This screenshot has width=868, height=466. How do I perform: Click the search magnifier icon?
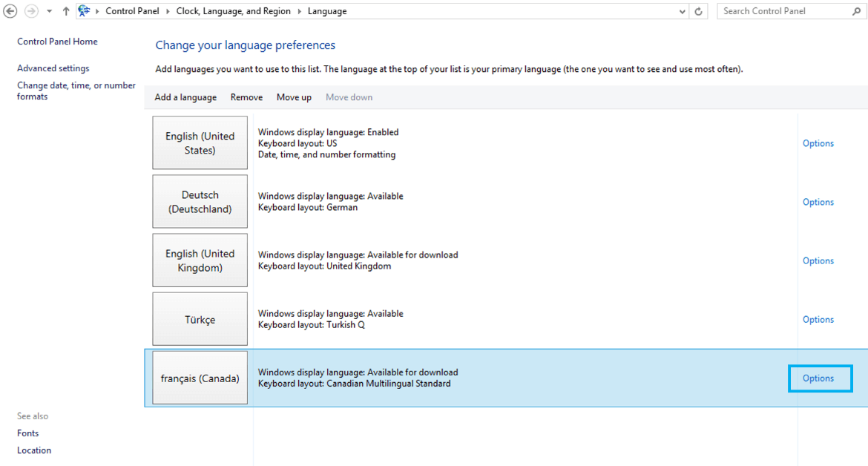[856, 11]
